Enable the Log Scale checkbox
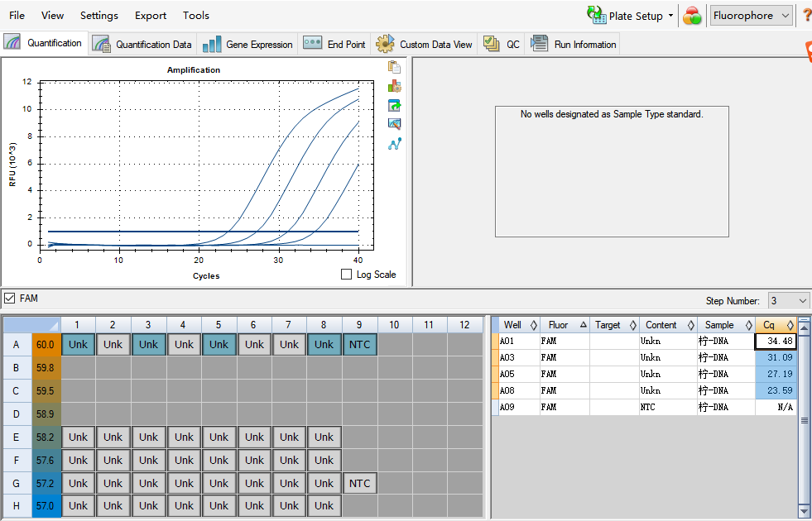The width and height of the screenshot is (812, 521). (347, 275)
